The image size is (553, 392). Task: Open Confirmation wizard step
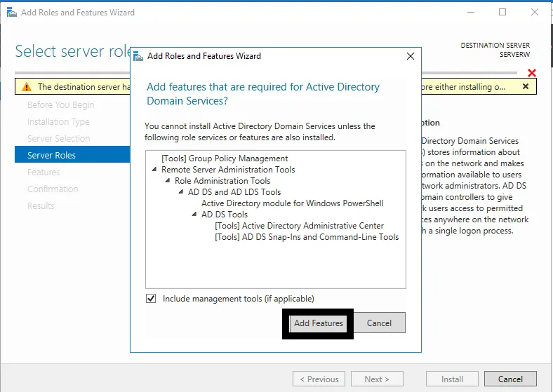(53, 189)
